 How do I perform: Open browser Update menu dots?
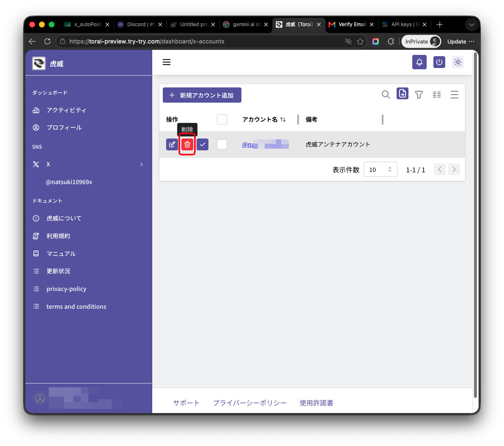tap(471, 41)
